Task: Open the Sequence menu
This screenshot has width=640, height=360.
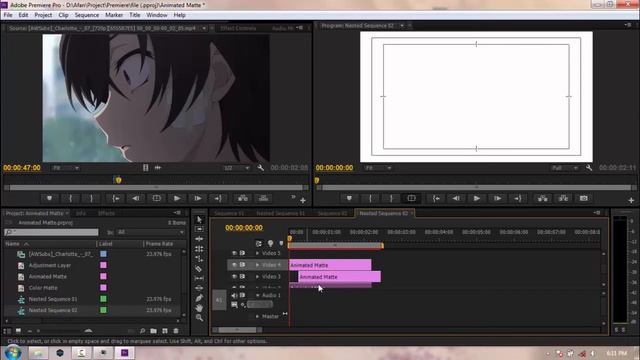Action: [x=87, y=15]
